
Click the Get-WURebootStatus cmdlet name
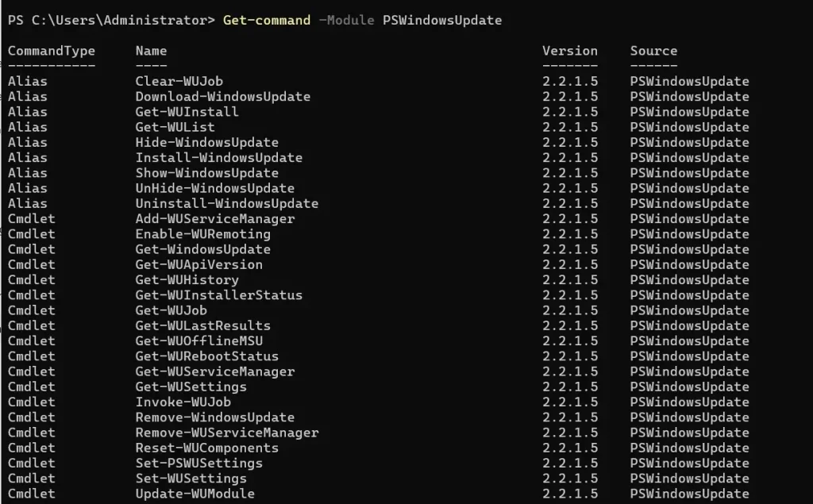(x=206, y=356)
